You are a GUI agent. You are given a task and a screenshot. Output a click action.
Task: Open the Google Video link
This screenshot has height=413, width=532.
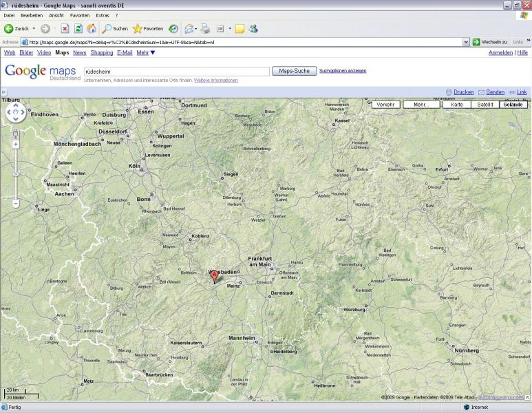coord(44,52)
